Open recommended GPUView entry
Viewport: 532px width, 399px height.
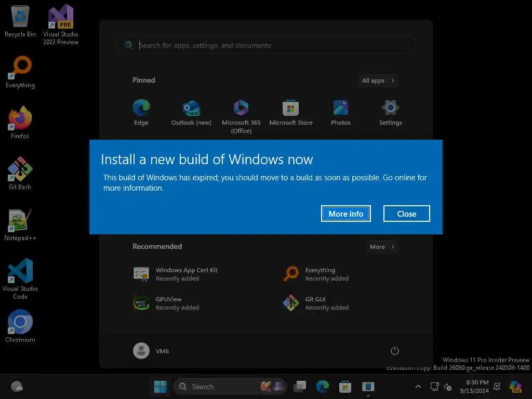click(166, 303)
